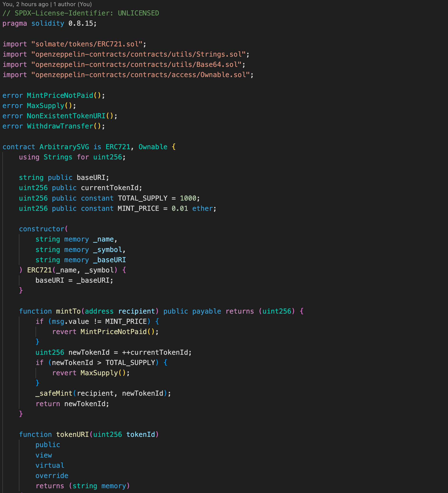The height and width of the screenshot is (493, 448).
Task: Click the 'tokenId' parameter of tokenURI
Action: (141, 434)
